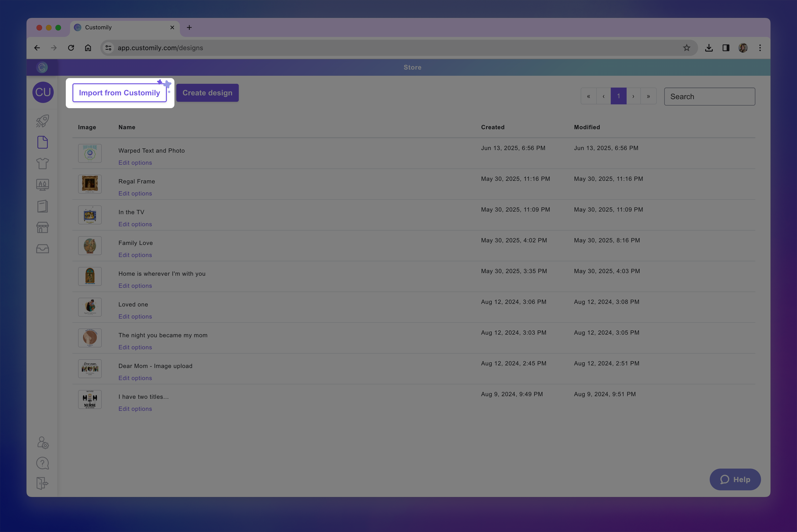797x532 pixels.
Task: Open the storefront sidebar icon
Action: click(x=42, y=227)
